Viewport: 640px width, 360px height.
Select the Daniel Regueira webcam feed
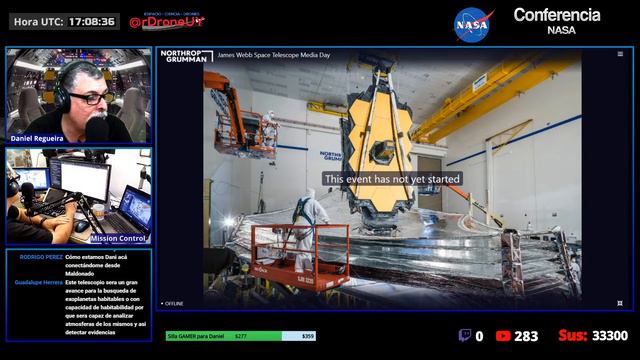78,96
